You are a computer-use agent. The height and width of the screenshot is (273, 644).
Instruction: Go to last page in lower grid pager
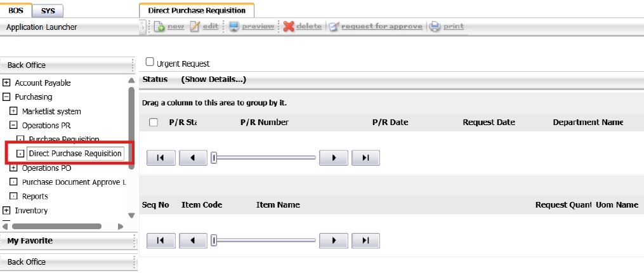[365, 240]
